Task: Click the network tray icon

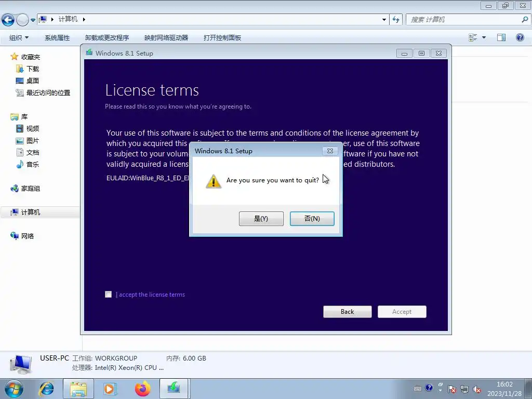Action: (x=464, y=389)
